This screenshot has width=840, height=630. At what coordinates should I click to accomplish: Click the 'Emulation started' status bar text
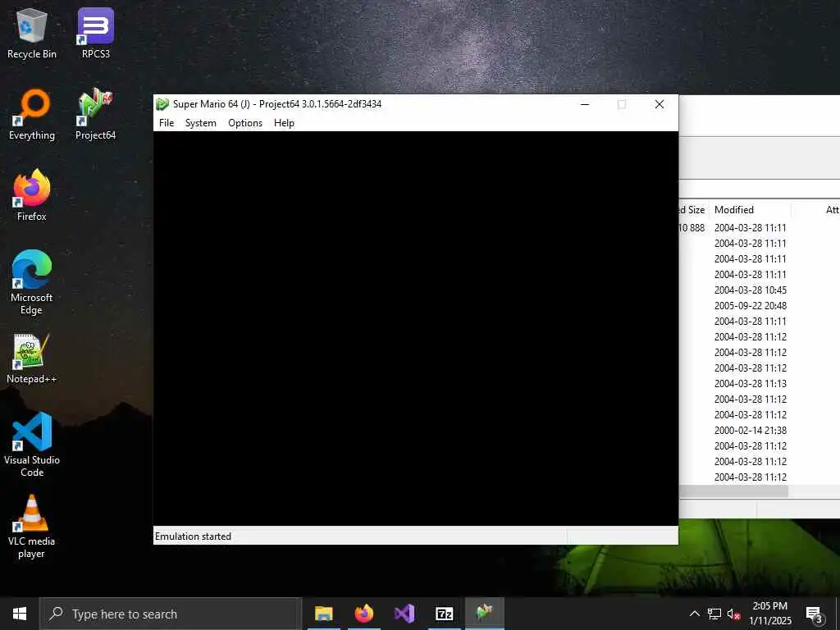(193, 536)
